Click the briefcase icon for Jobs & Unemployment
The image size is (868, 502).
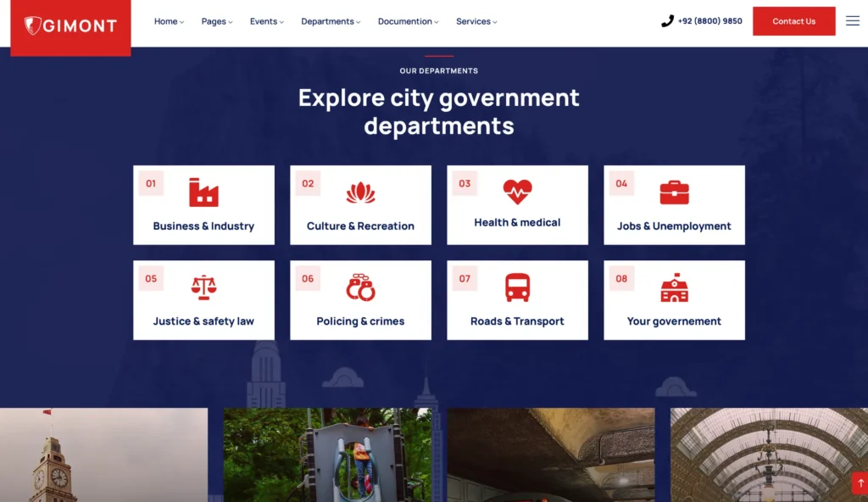point(674,192)
